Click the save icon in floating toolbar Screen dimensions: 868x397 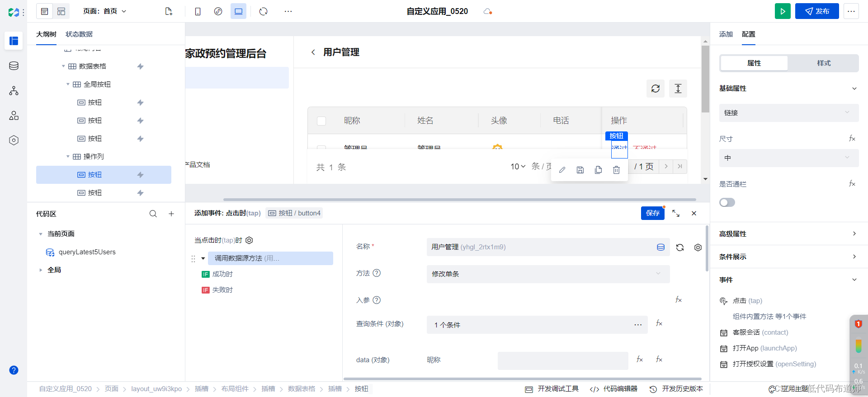pos(580,170)
